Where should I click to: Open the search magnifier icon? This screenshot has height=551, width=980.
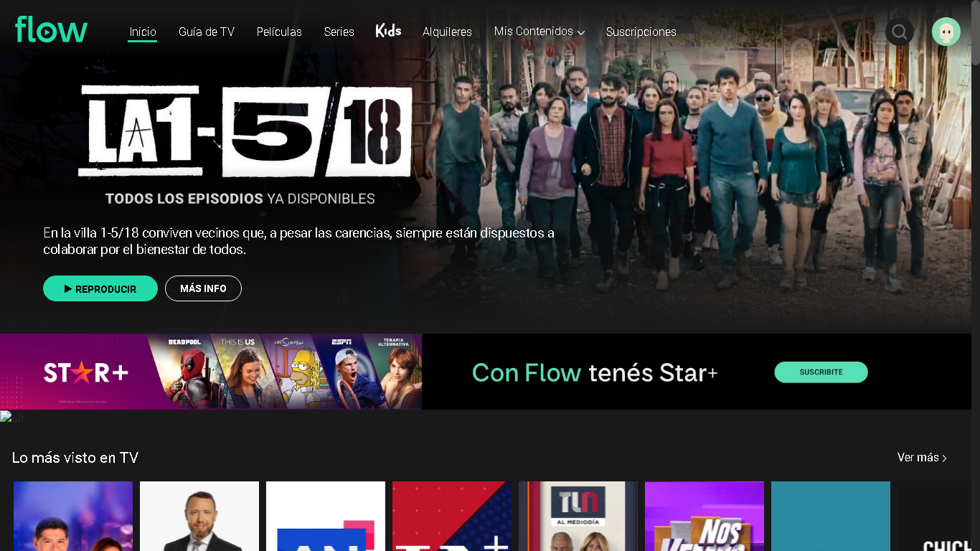pyautogui.click(x=899, y=32)
